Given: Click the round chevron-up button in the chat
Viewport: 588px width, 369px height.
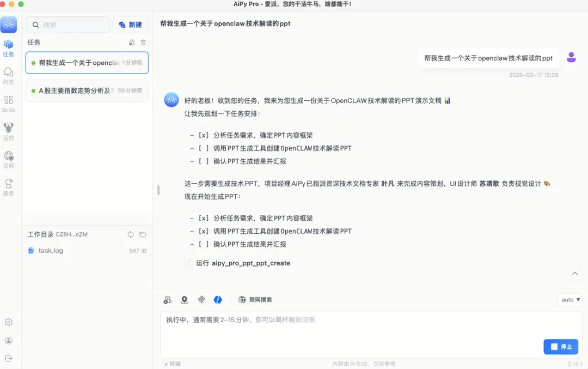Looking at the screenshot, I should [x=574, y=274].
